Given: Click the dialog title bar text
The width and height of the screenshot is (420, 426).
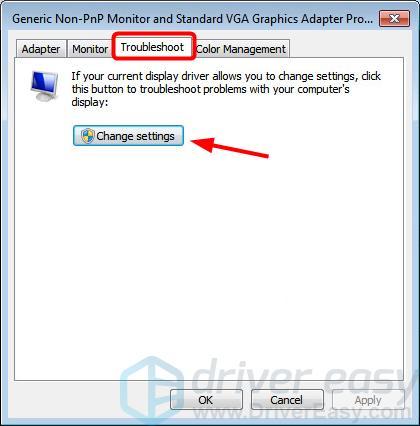Looking at the screenshot, I should pyautogui.click(x=193, y=19).
